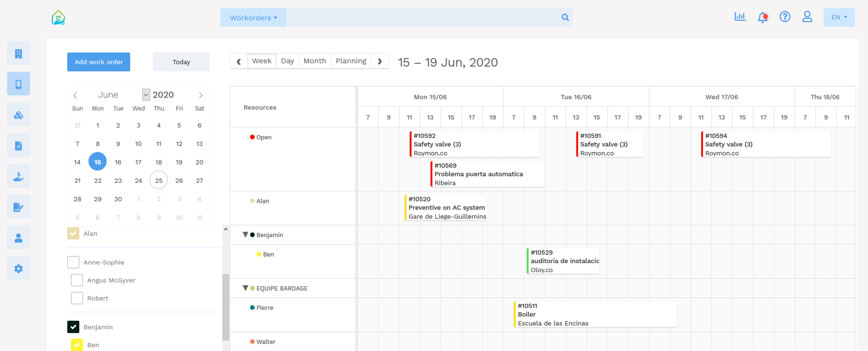
Task: Go to next week arrow
Action: coord(380,61)
